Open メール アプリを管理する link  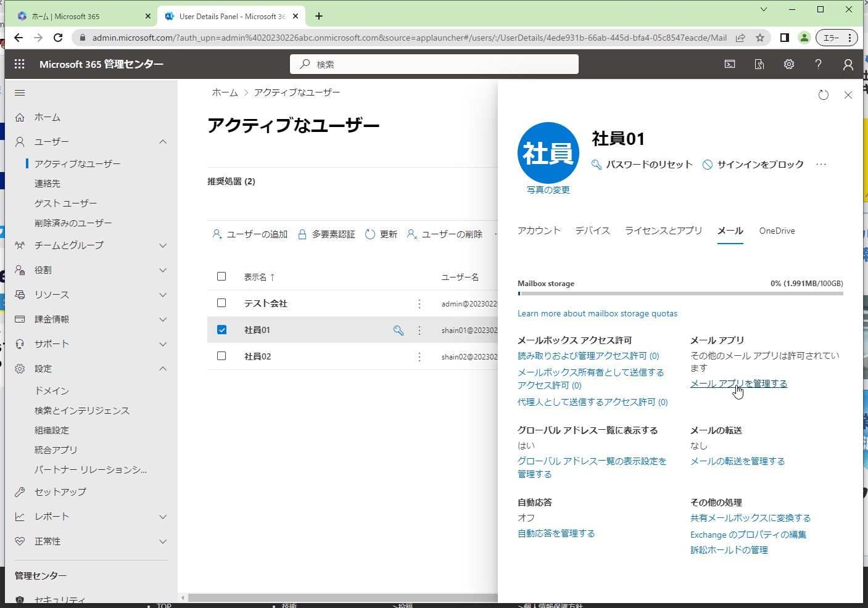coord(739,384)
